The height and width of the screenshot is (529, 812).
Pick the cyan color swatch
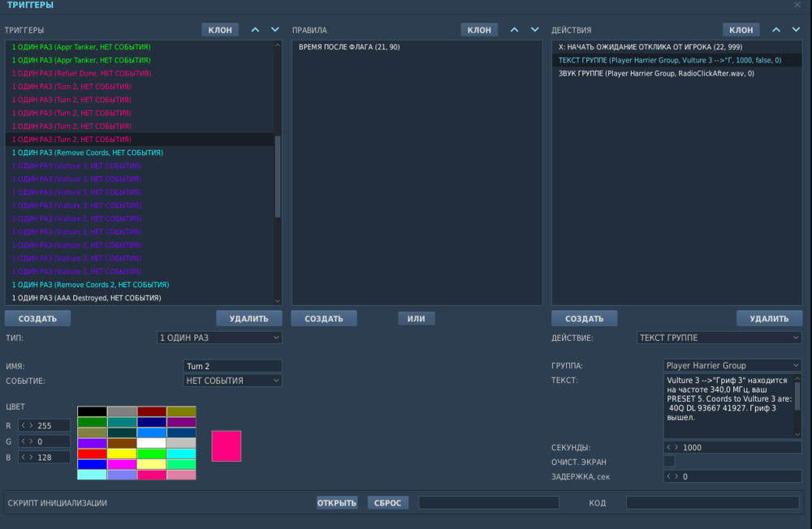tap(181, 454)
